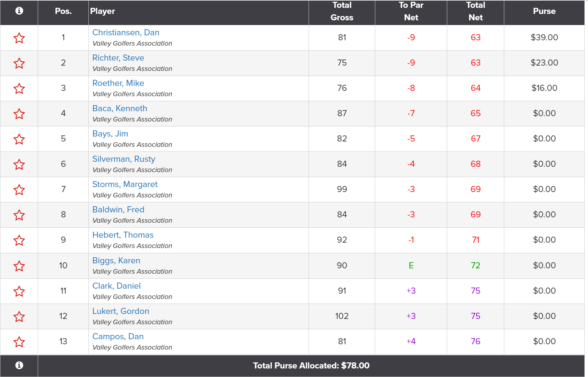Mark Kenneth Baca as favorite
The width and height of the screenshot is (588, 377).
pyautogui.click(x=19, y=114)
